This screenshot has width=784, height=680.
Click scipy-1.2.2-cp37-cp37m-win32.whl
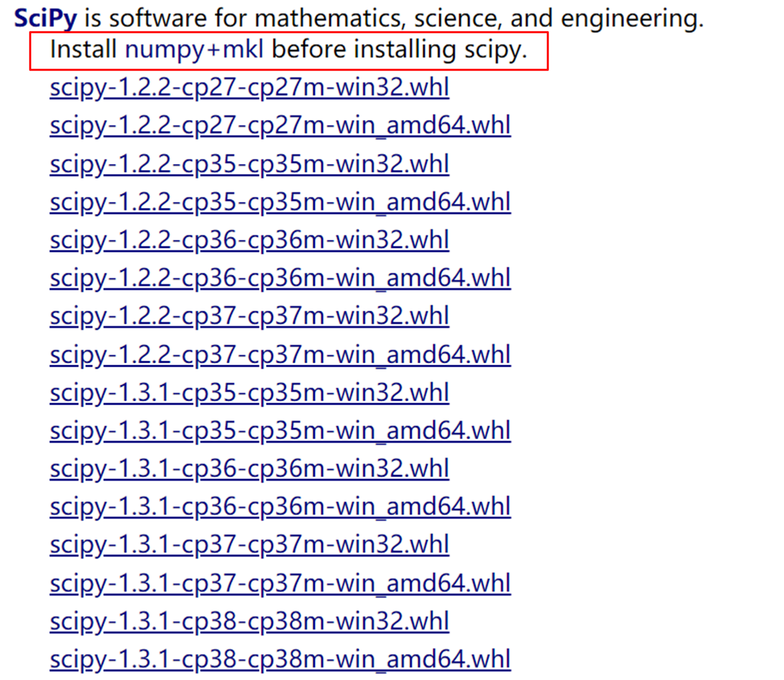coord(249,317)
